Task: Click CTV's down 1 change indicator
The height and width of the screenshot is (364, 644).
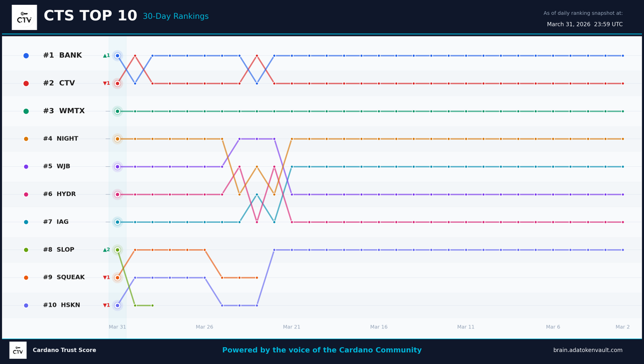Action: point(106,83)
